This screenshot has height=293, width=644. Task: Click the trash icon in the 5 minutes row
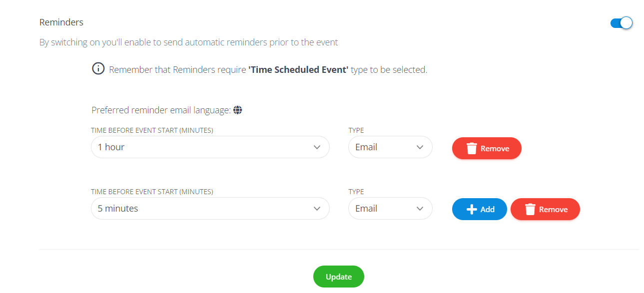pyautogui.click(x=530, y=209)
